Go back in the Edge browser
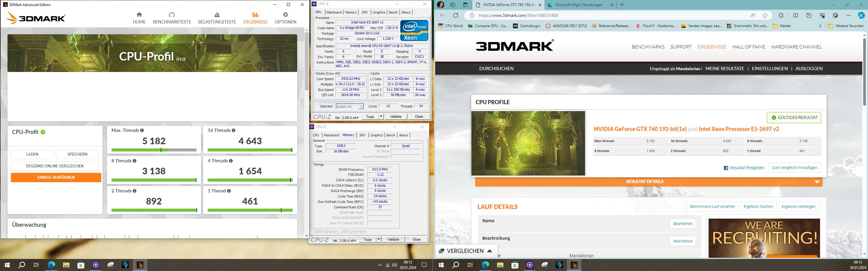 point(442,15)
